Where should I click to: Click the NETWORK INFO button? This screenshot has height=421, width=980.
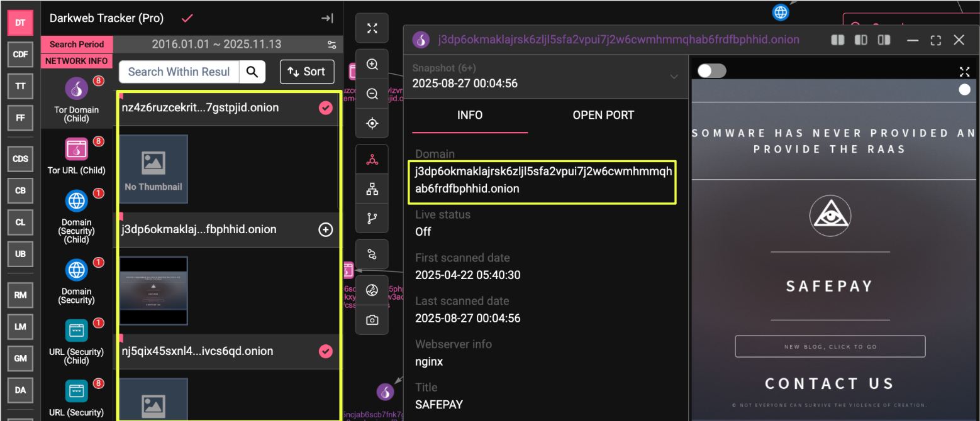pos(77,61)
